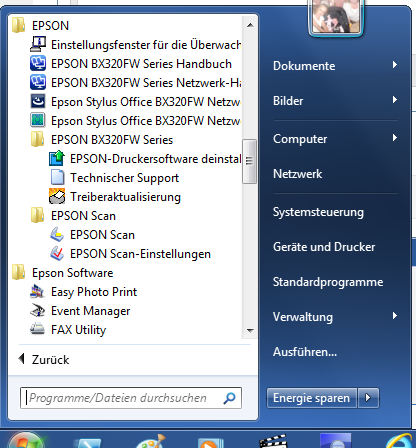Open EPSON BX320FW Series Netzwerk-Handbuch entry

(x=136, y=83)
